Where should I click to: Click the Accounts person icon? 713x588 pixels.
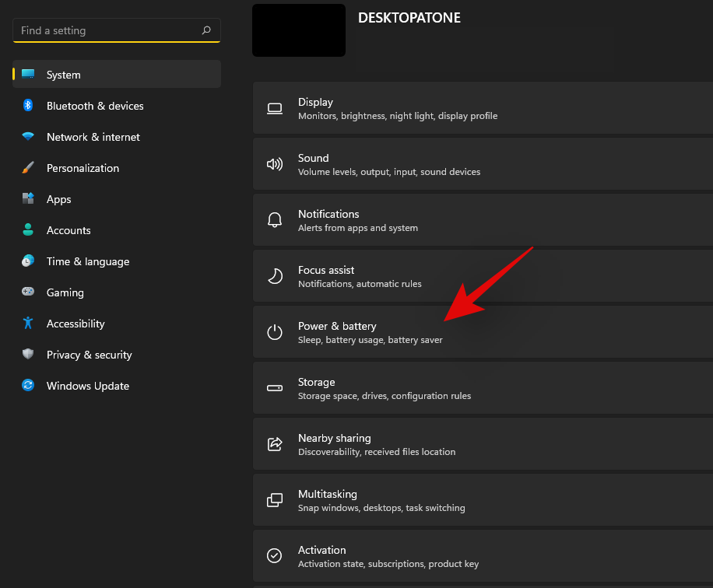tap(28, 229)
